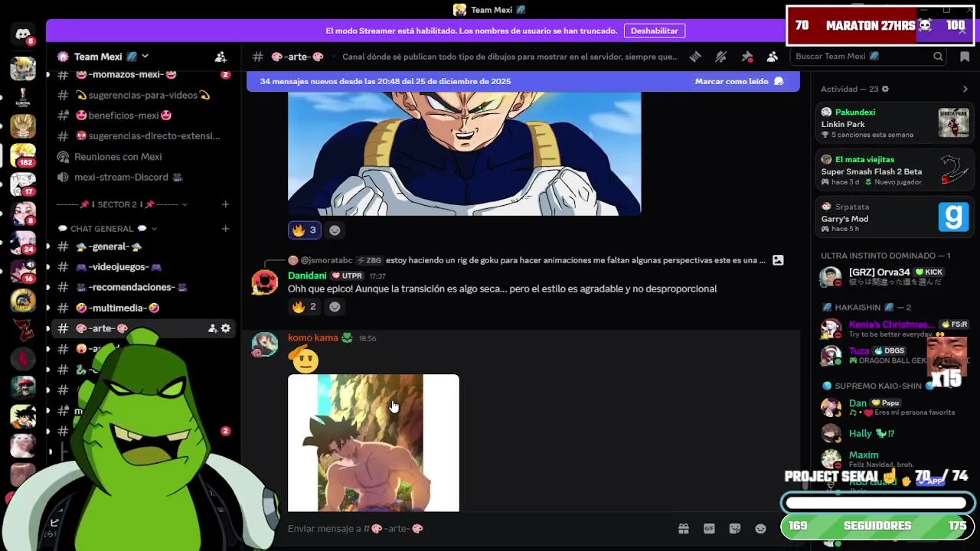Open threads icon in channel header

[695, 57]
